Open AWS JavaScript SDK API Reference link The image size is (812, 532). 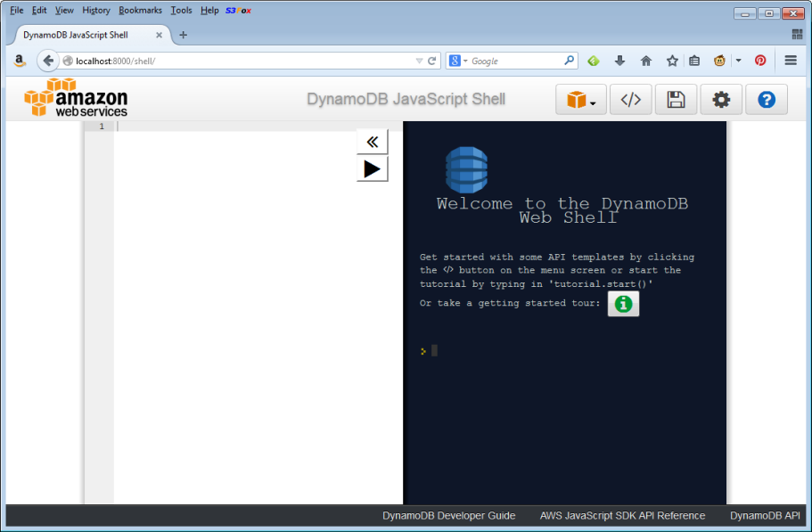(x=622, y=516)
